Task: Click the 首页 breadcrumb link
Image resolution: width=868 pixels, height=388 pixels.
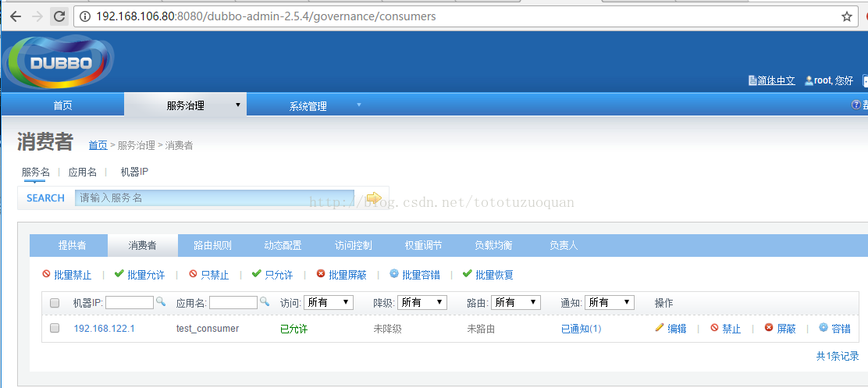Action: [x=98, y=145]
